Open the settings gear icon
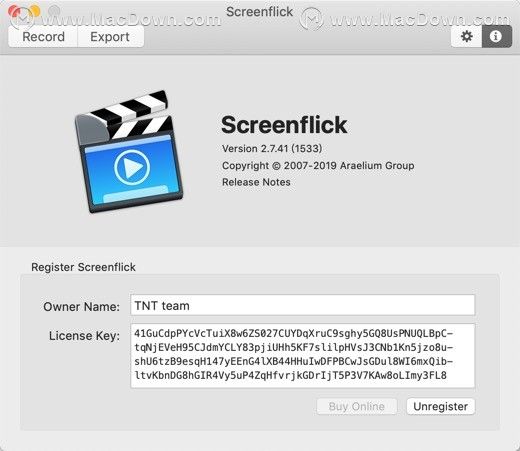This screenshot has height=451, width=520. pyautogui.click(x=466, y=36)
